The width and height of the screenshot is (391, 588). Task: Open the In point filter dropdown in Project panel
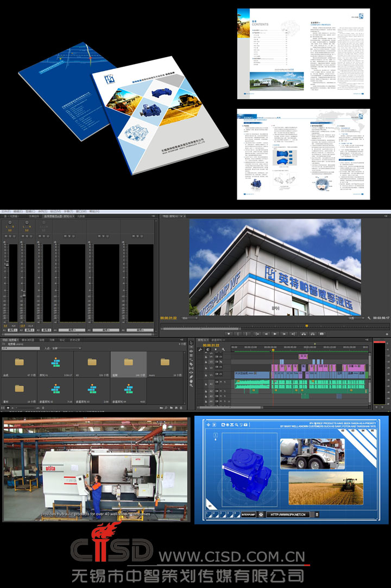click(67, 348)
